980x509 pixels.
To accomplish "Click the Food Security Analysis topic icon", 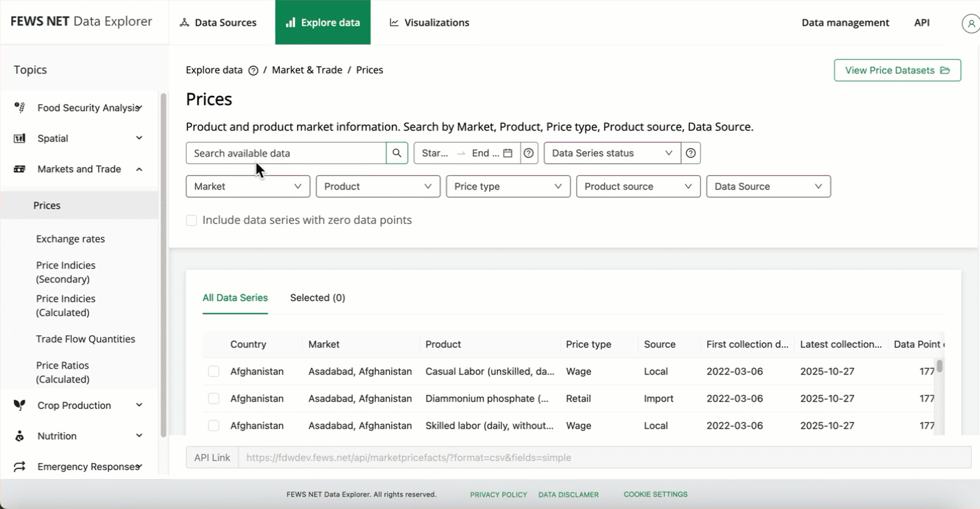I will point(19,108).
